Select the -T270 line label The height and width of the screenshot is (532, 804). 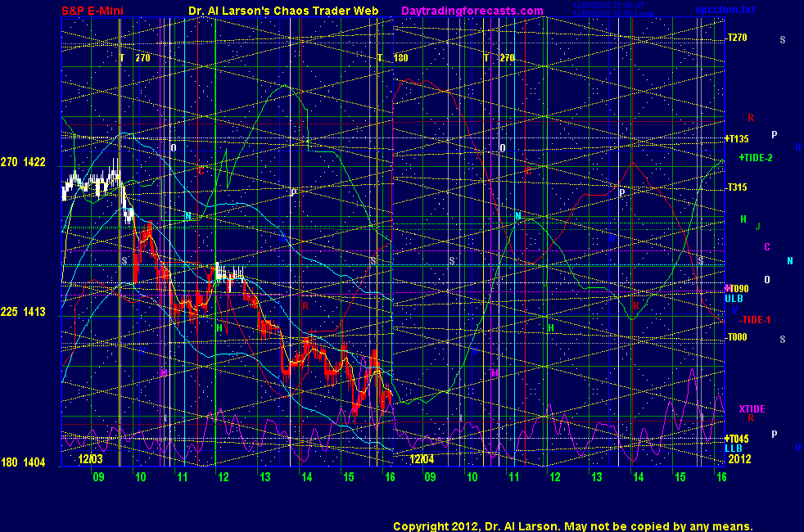click(x=737, y=38)
